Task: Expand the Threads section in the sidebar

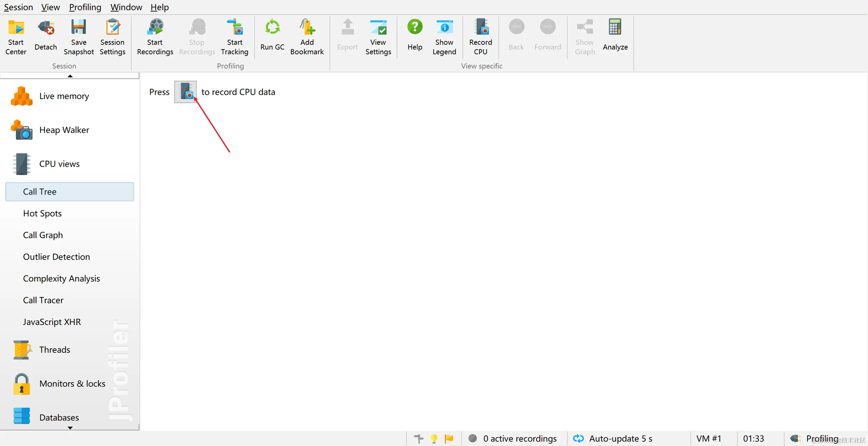Action: (55, 350)
